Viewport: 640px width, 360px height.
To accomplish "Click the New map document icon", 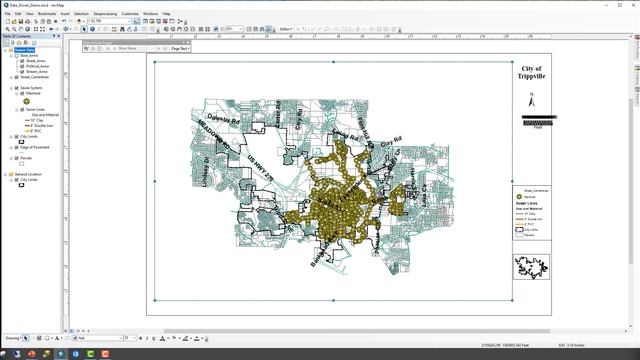I will point(8,21).
